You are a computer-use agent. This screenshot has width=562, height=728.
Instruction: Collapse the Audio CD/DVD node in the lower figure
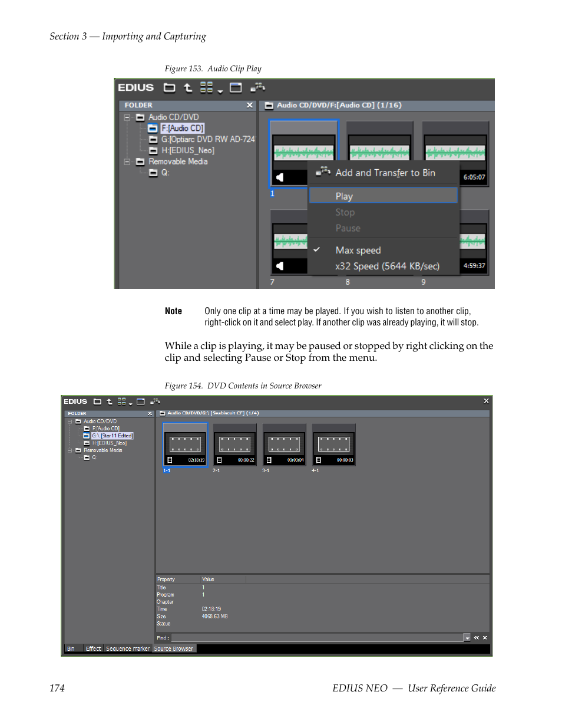[70, 421]
